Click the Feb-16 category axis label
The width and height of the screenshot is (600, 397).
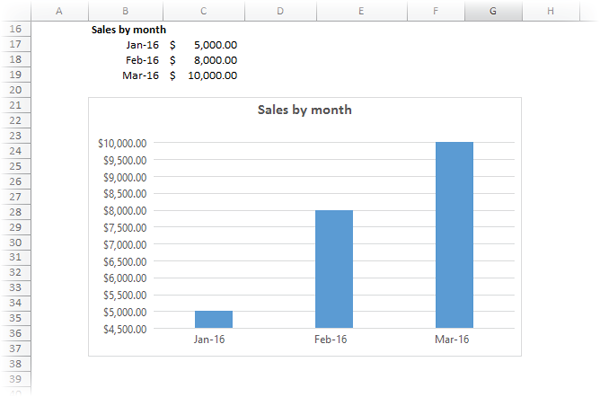pyautogui.click(x=331, y=339)
